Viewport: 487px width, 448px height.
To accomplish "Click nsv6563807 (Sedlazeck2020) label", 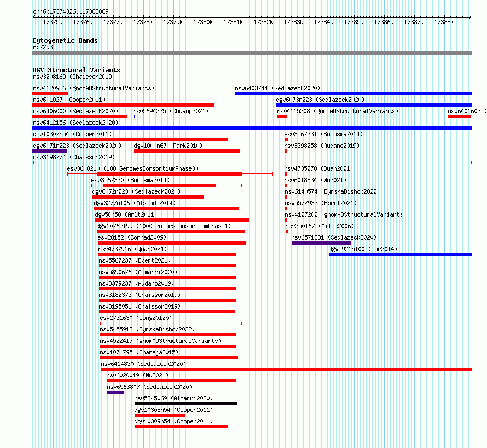I will click(x=149, y=387).
